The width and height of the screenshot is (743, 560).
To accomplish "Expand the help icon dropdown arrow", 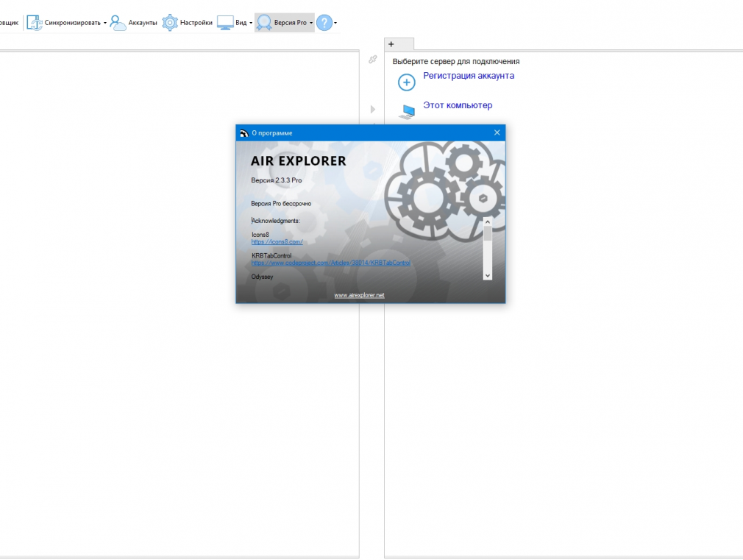I will (335, 23).
